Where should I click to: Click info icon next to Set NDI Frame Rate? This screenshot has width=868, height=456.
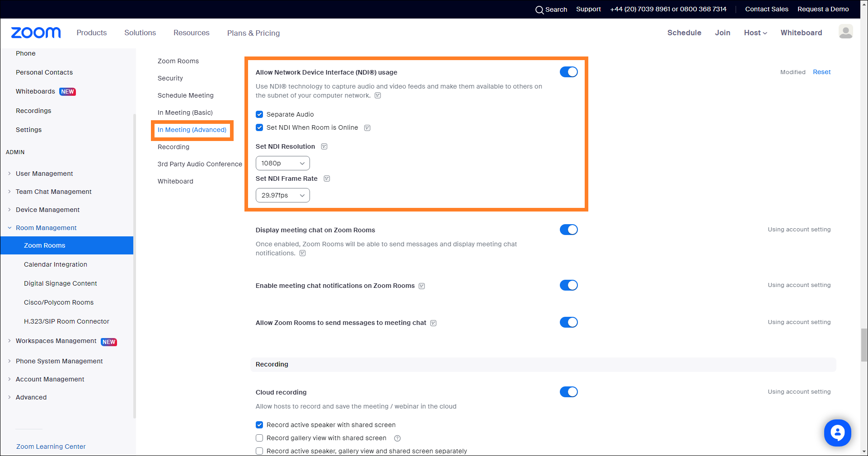coord(327,179)
